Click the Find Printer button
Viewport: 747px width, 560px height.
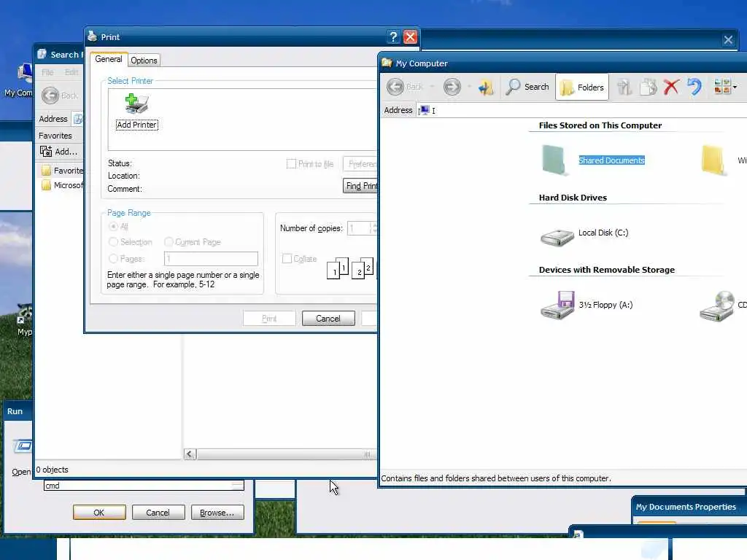click(360, 186)
